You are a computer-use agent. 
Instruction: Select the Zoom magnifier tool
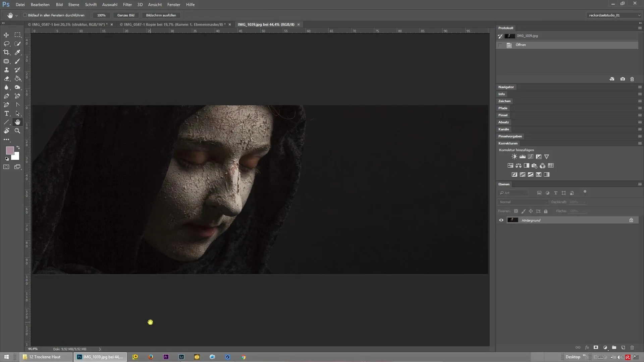click(17, 131)
